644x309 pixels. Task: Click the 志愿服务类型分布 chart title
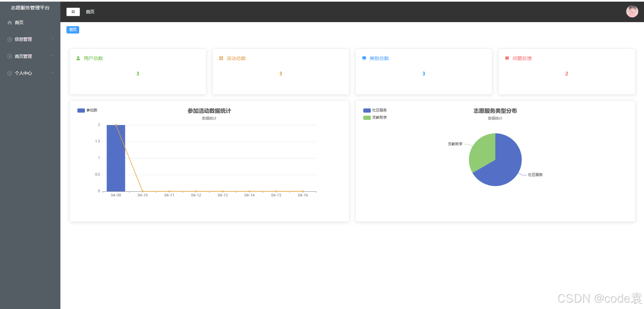(x=495, y=111)
